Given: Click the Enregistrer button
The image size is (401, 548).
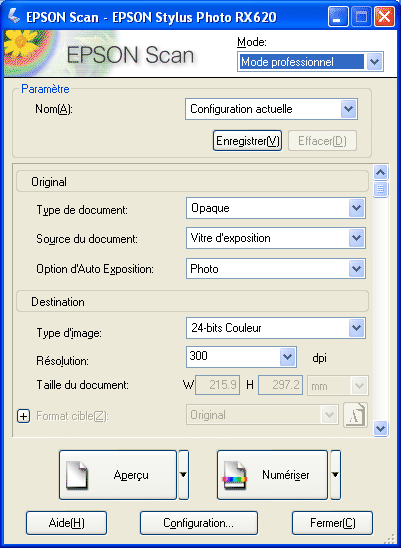Looking at the screenshot, I should [x=248, y=141].
